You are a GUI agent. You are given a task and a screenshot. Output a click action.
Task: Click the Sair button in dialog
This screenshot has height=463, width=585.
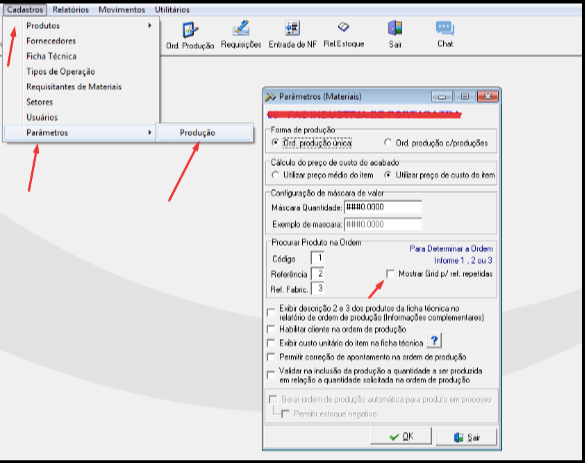[x=466, y=437]
